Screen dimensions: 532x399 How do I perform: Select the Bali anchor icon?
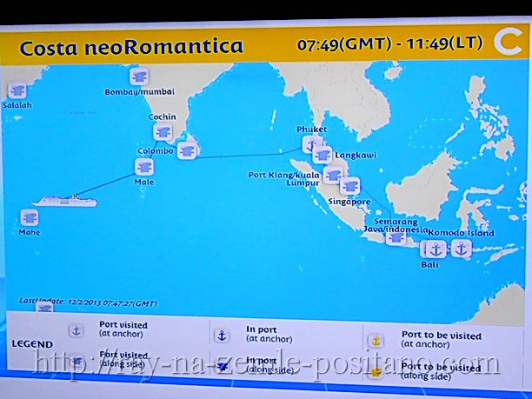pos(436,249)
